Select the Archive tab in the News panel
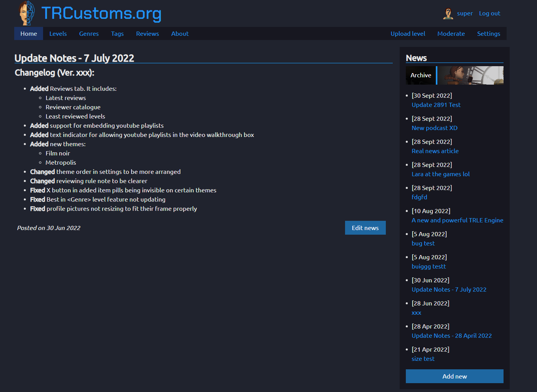 click(420, 75)
